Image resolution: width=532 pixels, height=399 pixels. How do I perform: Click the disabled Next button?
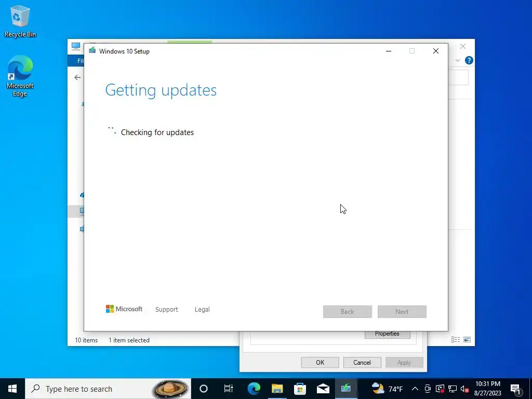pos(402,312)
